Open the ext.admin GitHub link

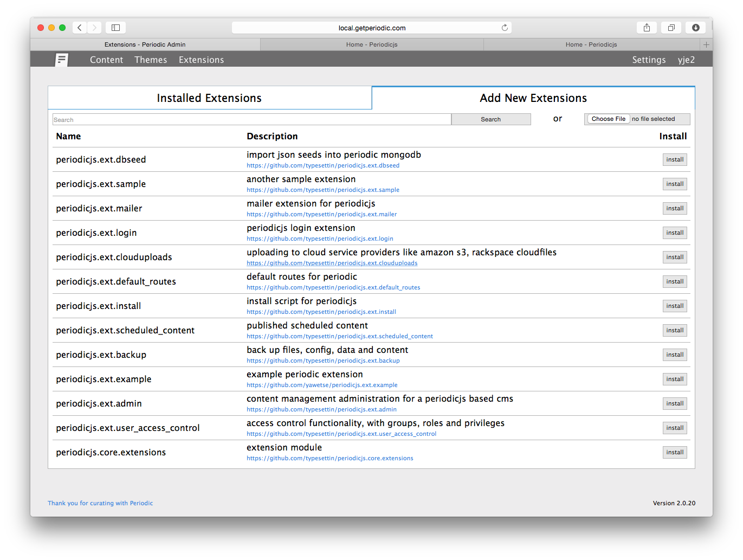pos(321,410)
